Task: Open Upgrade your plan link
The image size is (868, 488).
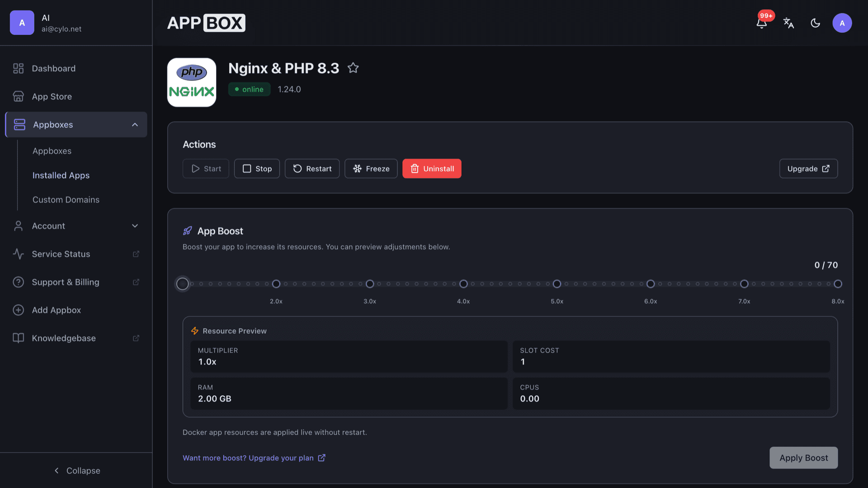Action: [x=254, y=458]
